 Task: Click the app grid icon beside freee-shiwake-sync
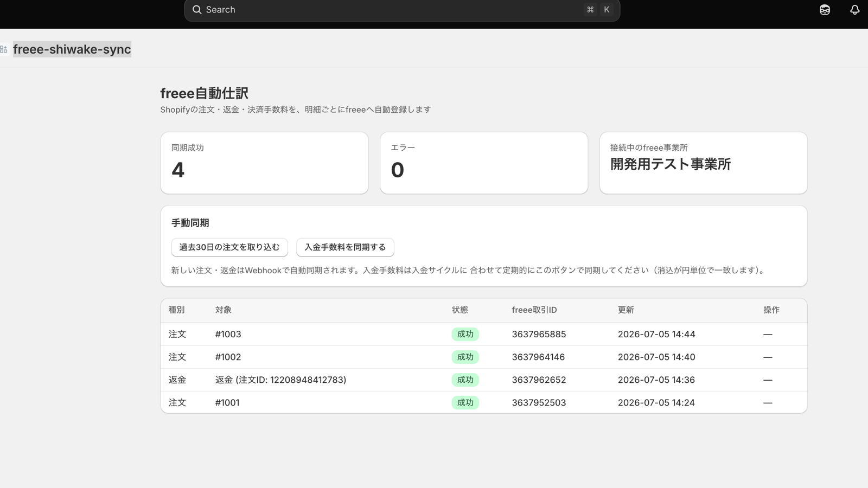point(4,49)
